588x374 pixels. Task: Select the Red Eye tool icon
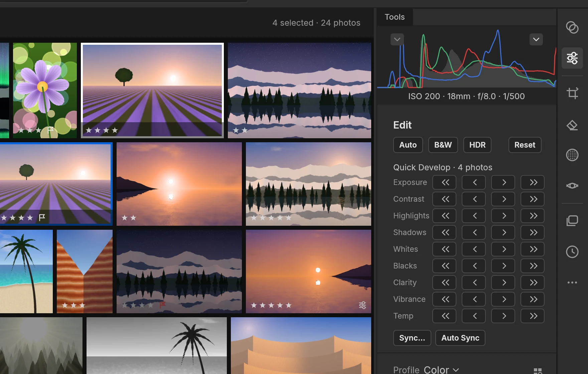click(x=572, y=186)
